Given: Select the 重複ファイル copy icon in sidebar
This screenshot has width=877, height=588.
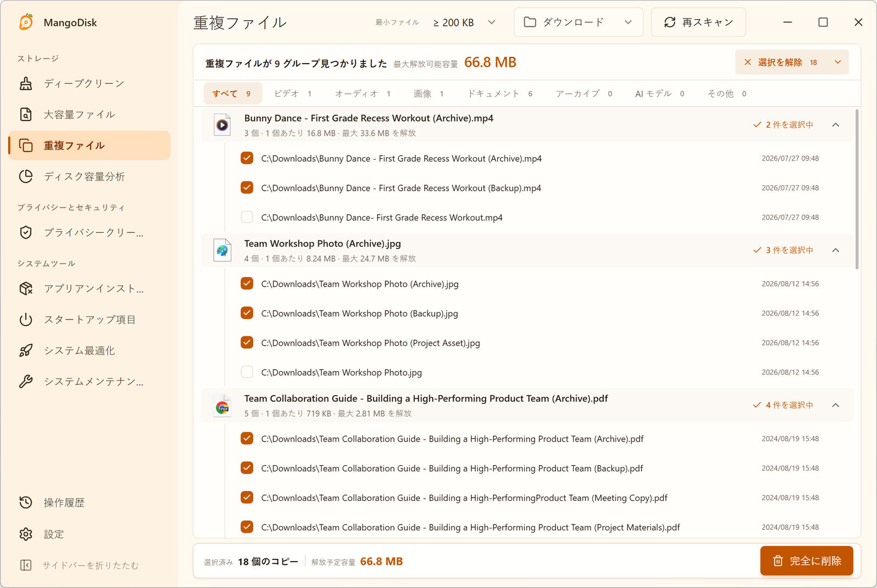Looking at the screenshot, I should coord(26,145).
